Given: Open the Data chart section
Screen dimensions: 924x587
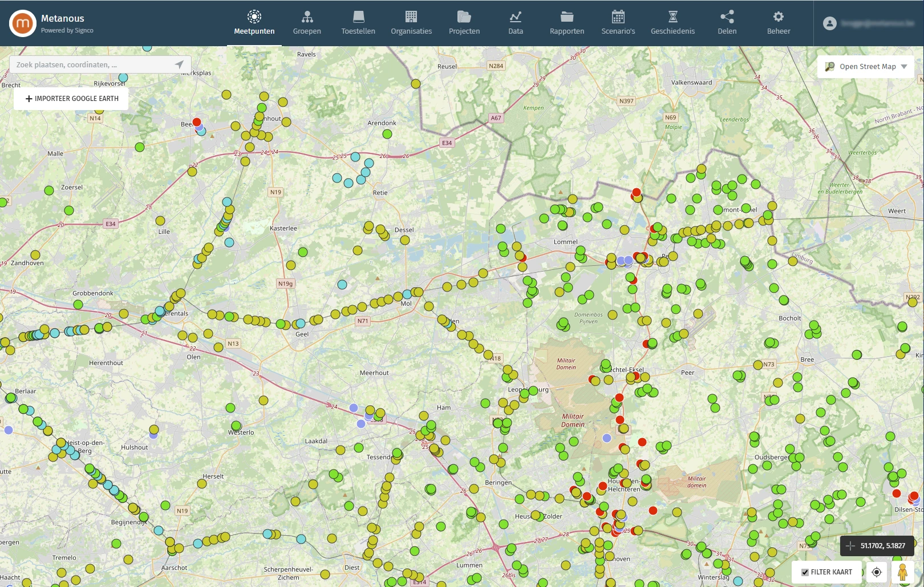Looking at the screenshot, I should click(x=516, y=23).
